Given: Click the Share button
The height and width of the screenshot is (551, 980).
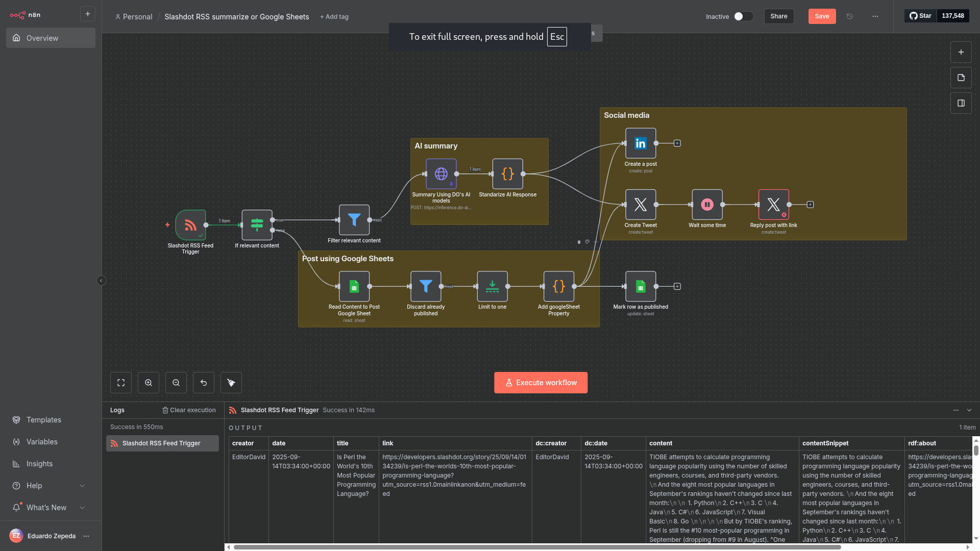Looking at the screenshot, I should pos(779,16).
